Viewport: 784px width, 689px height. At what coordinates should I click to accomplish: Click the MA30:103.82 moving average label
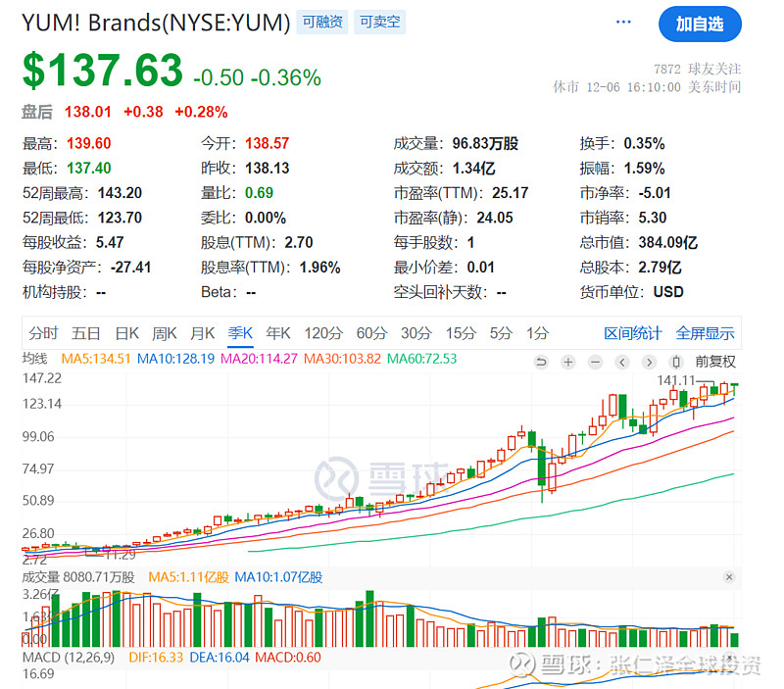[x=342, y=359]
